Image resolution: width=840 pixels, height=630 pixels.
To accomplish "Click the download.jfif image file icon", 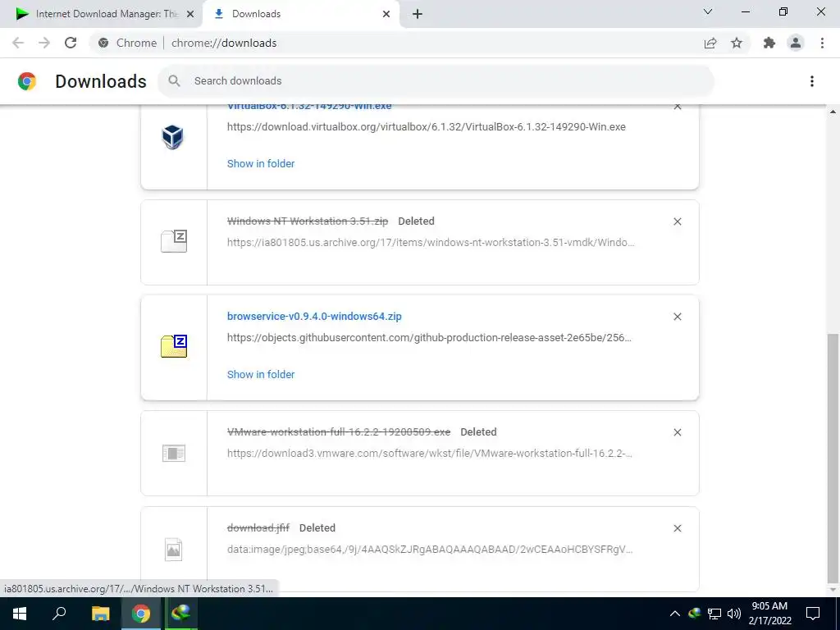I will point(174,549).
